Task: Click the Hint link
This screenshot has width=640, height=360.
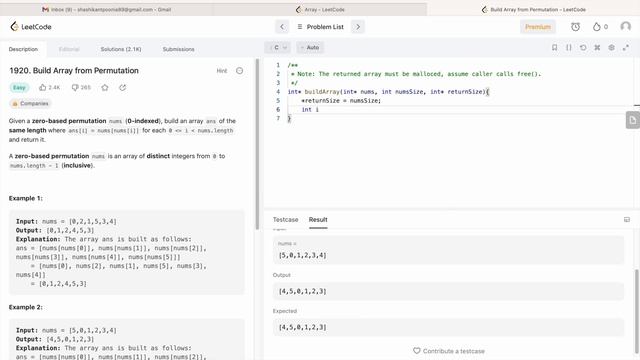Action: [x=222, y=71]
